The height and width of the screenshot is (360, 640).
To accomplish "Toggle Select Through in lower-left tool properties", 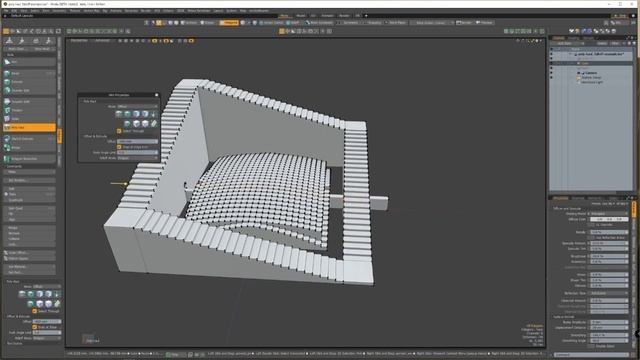I will (35, 311).
